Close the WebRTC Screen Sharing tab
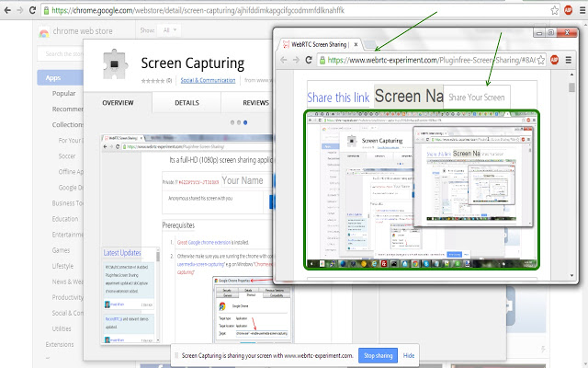This screenshot has width=588, height=368. pyautogui.click(x=356, y=45)
